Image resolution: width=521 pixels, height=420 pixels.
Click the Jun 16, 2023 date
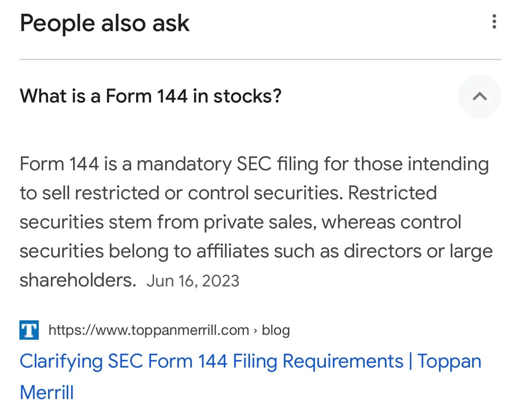click(193, 281)
